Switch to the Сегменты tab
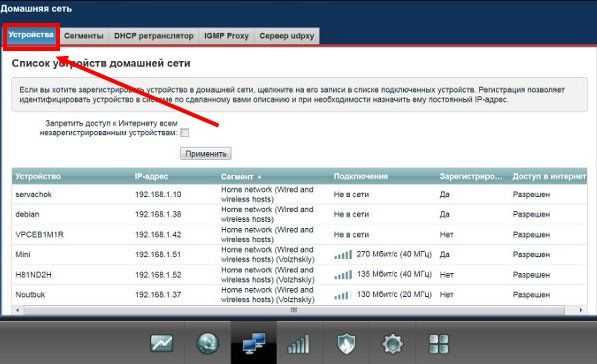The image size is (597, 364). [x=83, y=36]
